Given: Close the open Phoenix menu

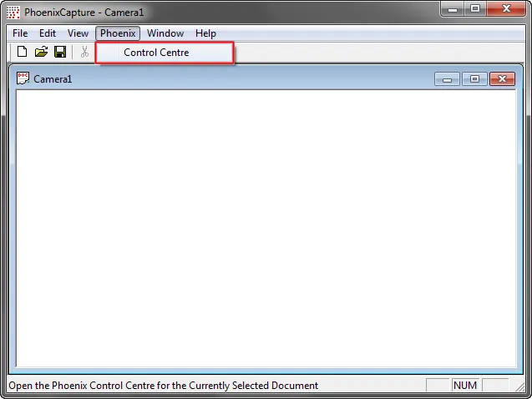Looking at the screenshot, I should click(118, 33).
